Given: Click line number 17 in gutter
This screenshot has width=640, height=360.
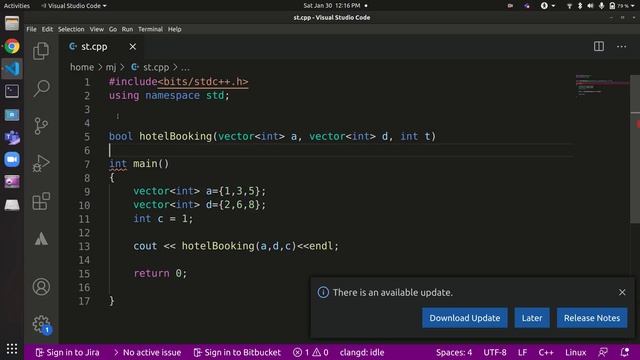Looking at the screenshot, I should (84, 301).
